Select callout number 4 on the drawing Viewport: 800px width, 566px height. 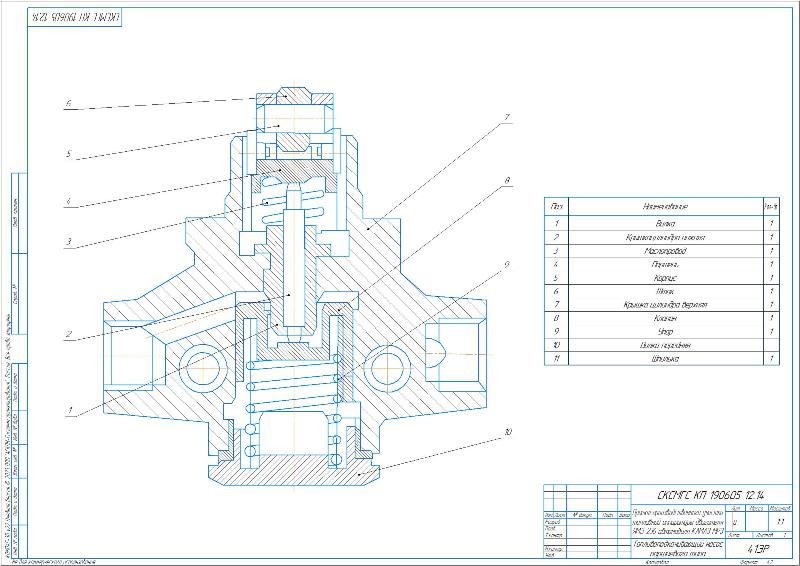coord(69,201)
